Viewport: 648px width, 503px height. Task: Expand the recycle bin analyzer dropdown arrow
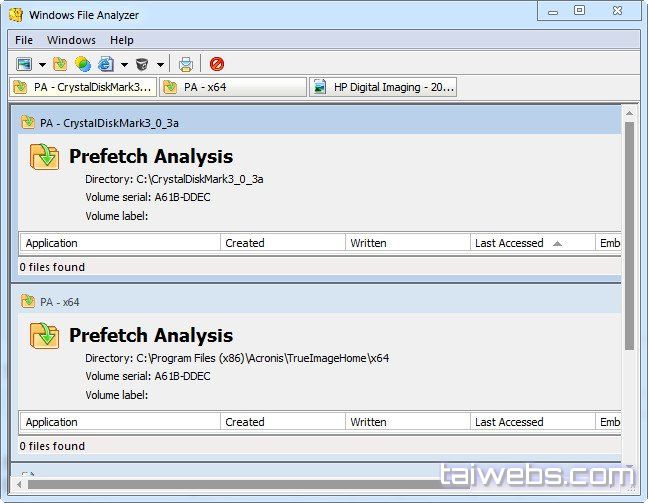(x=160, y=65)
